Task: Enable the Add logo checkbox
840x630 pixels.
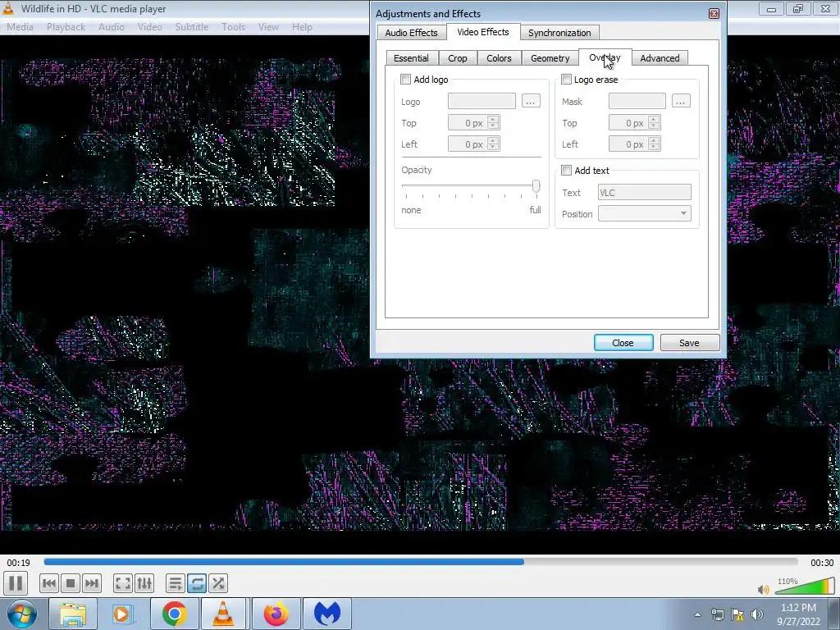Action: (405, 80)
